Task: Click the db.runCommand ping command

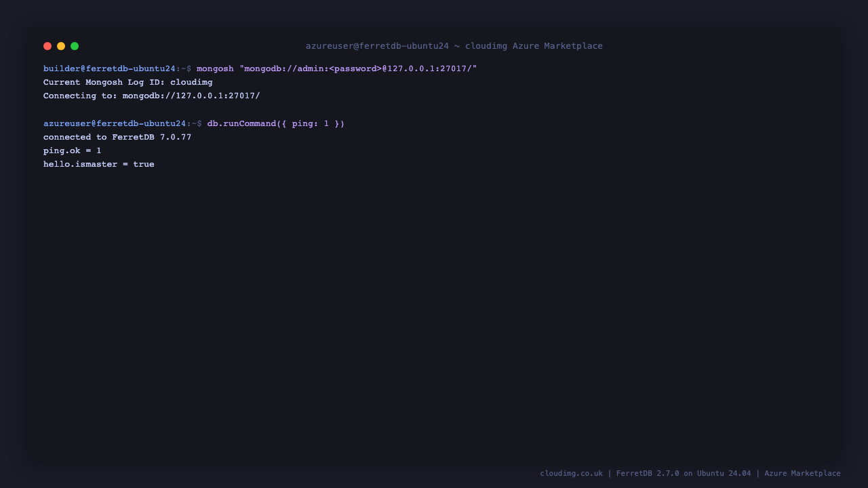Action: coord(276,123)
